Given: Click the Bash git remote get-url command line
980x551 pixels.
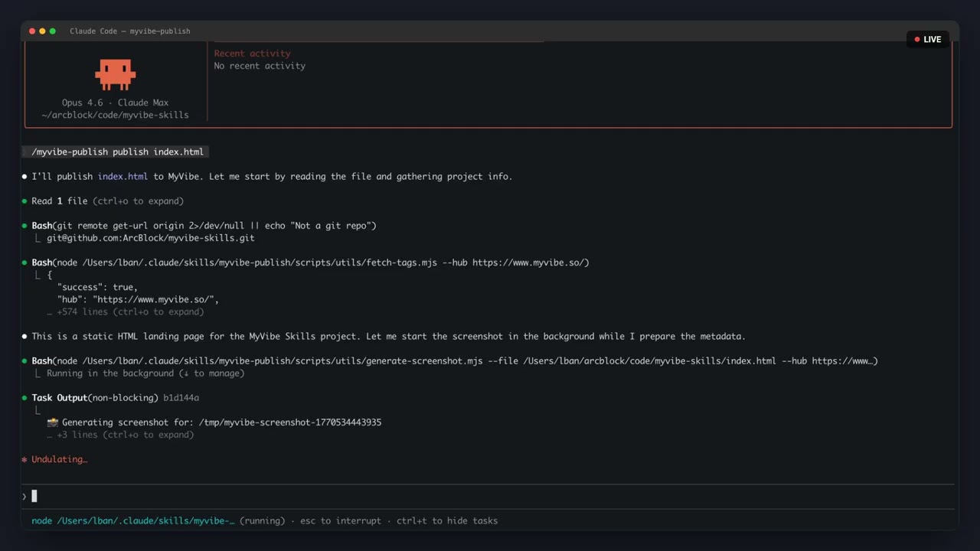Looking at the screenshot, I should click(x=204, y=226).
